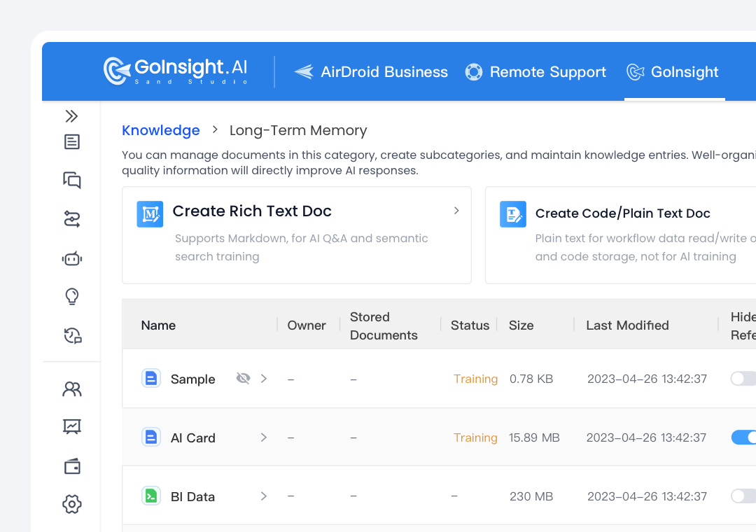This screenshot has height=532, width=756.
Task: Enable the toggle switch for BI Data
Action: point(743,496)
